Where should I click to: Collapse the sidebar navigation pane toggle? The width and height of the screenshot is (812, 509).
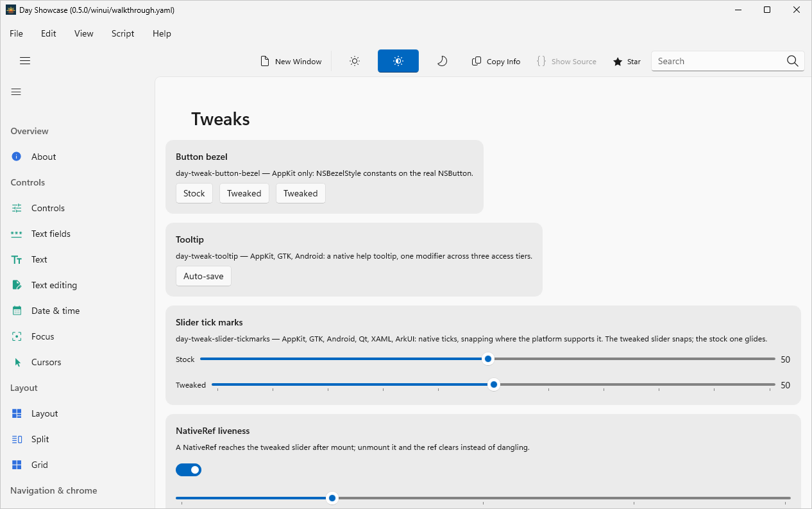pos(16,92)
